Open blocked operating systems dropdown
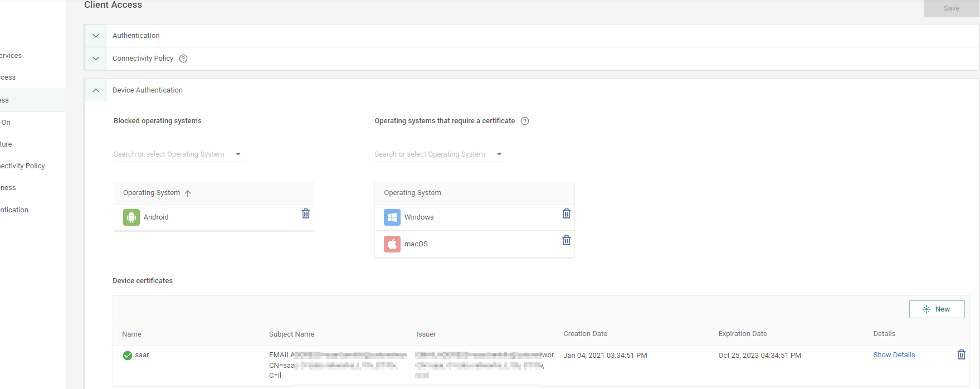 238,154
